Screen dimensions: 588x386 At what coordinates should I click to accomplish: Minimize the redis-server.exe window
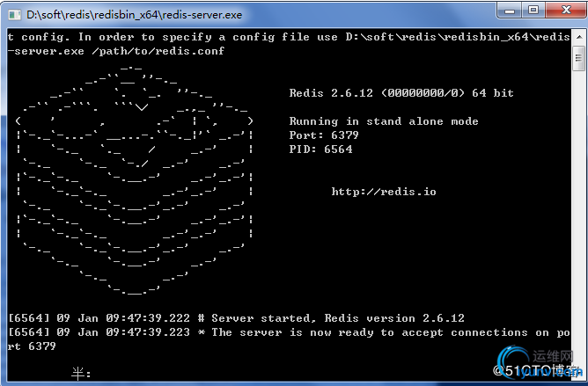tap(510, 11)
